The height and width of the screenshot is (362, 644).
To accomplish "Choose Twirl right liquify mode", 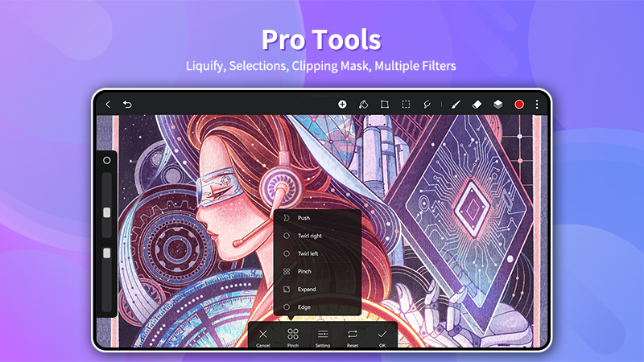I will tap(317, 236).
